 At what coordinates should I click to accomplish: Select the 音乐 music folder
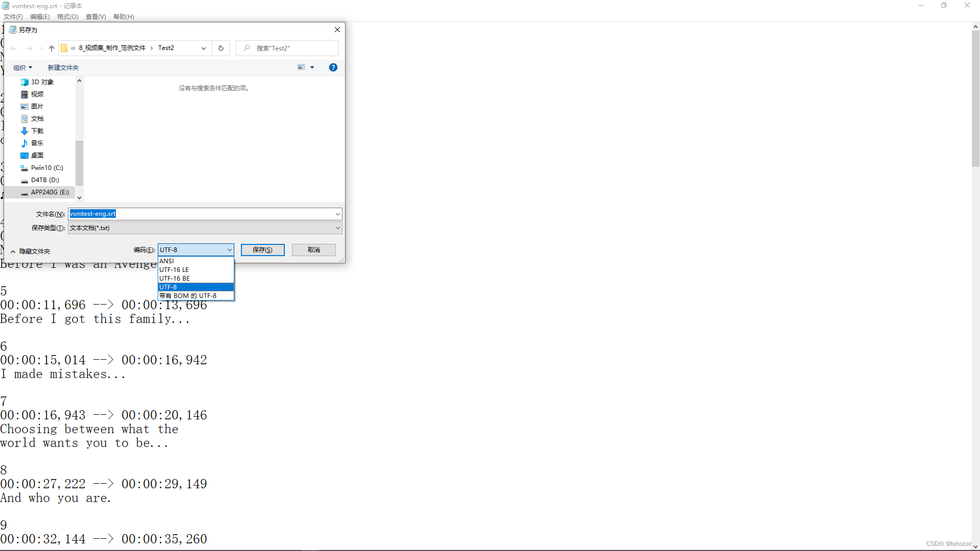[x=37, y=143]
